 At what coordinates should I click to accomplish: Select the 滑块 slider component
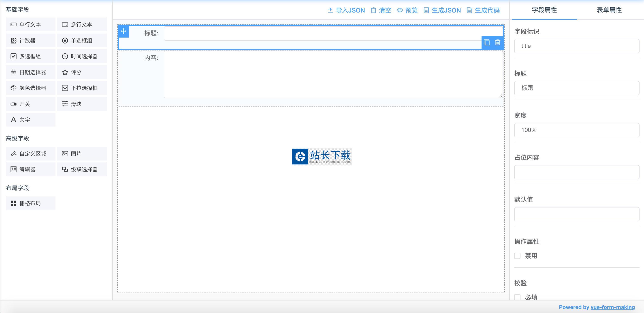[x=82, y=104]
